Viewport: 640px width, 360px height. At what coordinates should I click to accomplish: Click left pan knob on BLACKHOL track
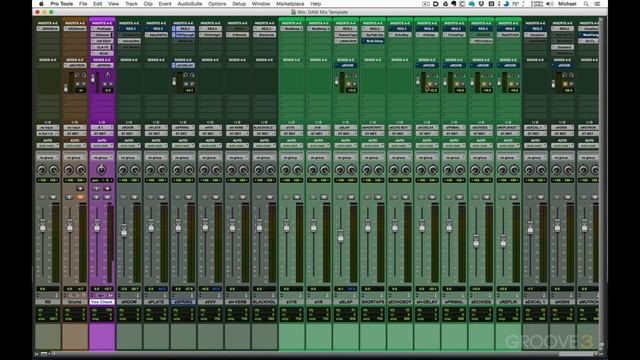258,169
